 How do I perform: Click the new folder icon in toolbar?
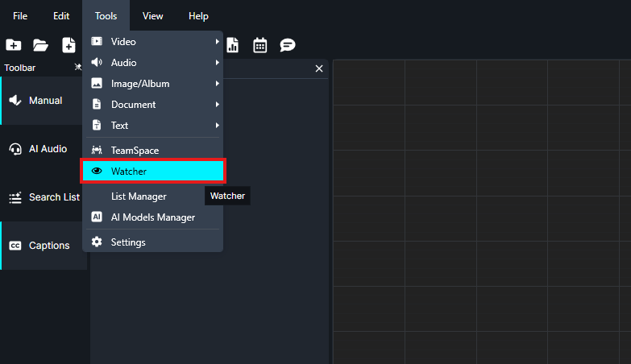(x=13, y=45)
